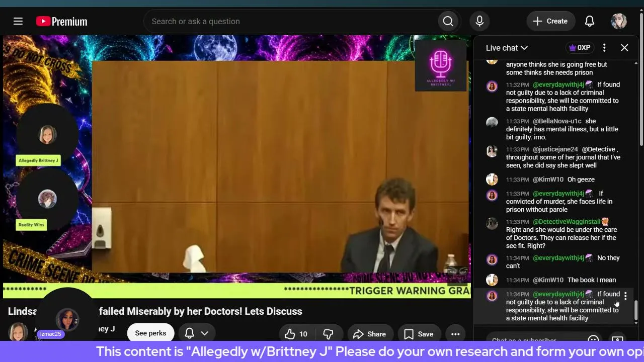This screenshot has width=644, height=362.
Task: Click "The book I mean" chat message text
Action: 592,280
